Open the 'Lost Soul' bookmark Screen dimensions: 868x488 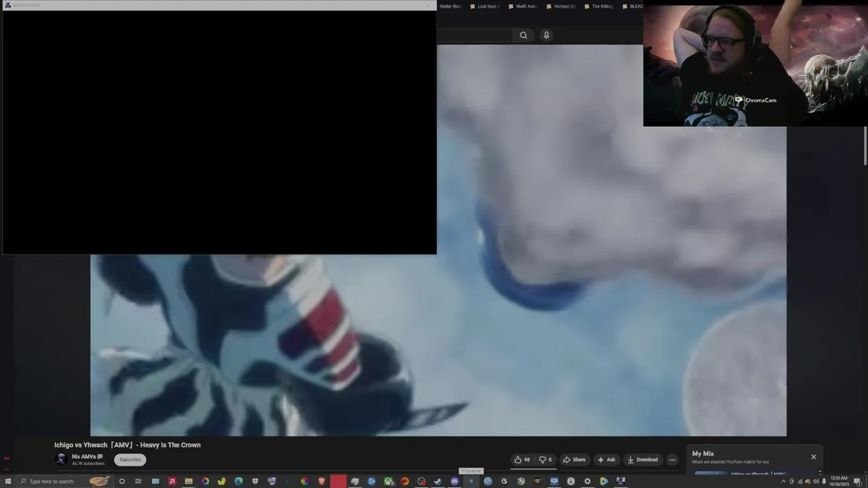point(484,6)
